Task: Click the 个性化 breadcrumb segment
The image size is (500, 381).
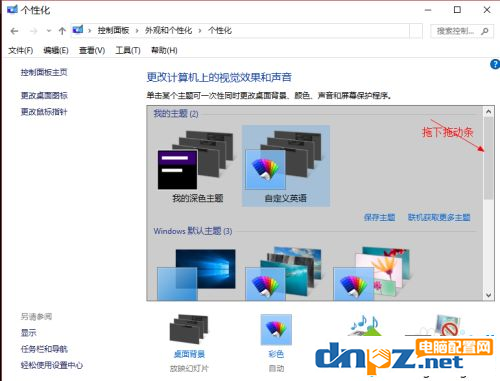Action: tap(220, 31)
